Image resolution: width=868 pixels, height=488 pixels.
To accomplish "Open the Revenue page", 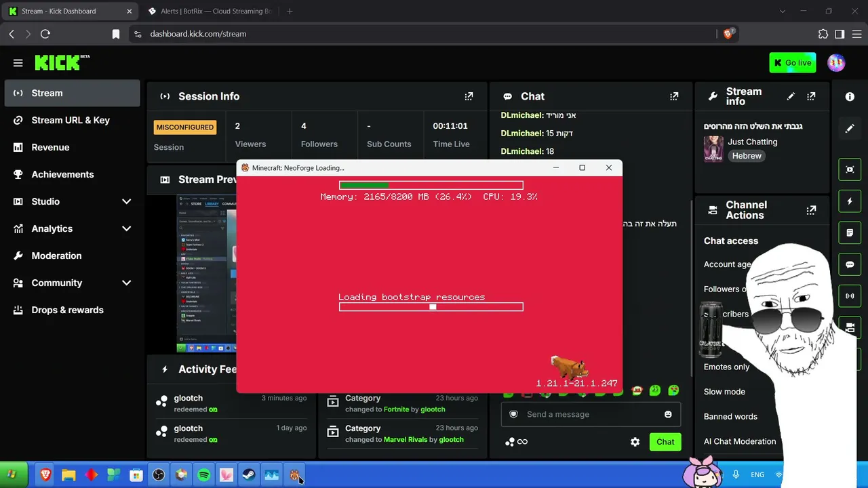I will [x=72, y=147].
